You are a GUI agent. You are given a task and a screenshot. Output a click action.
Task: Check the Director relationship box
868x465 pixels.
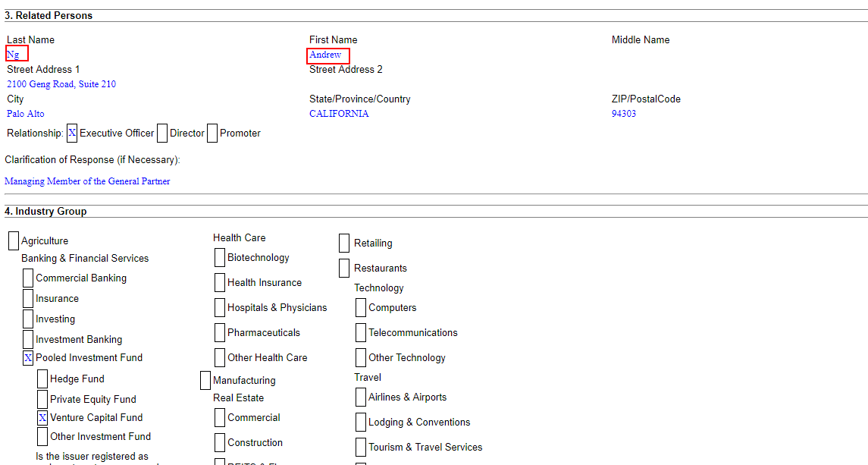(x=162, y=133)
